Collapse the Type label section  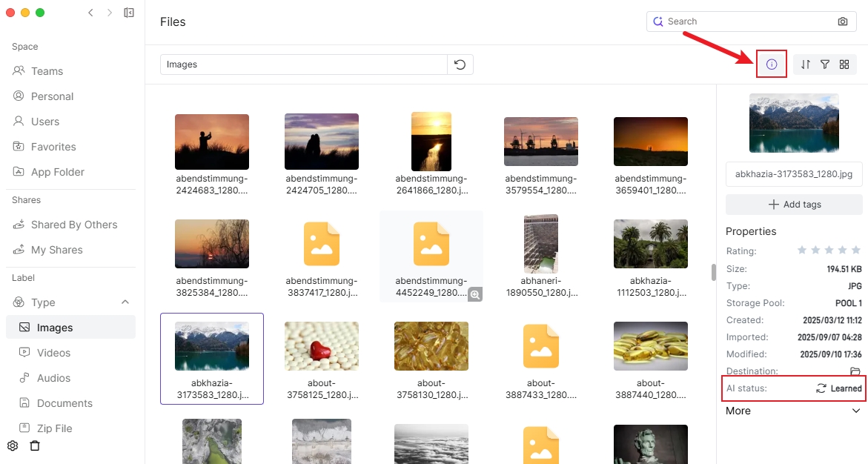pyautogui.click(x=125, y=302)
